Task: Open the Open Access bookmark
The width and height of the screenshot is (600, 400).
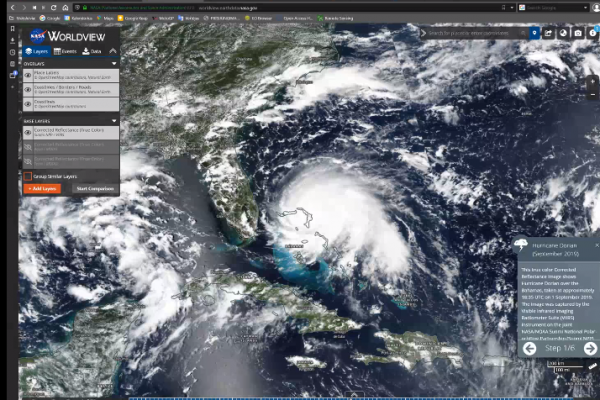Action: tap(295, 18)
